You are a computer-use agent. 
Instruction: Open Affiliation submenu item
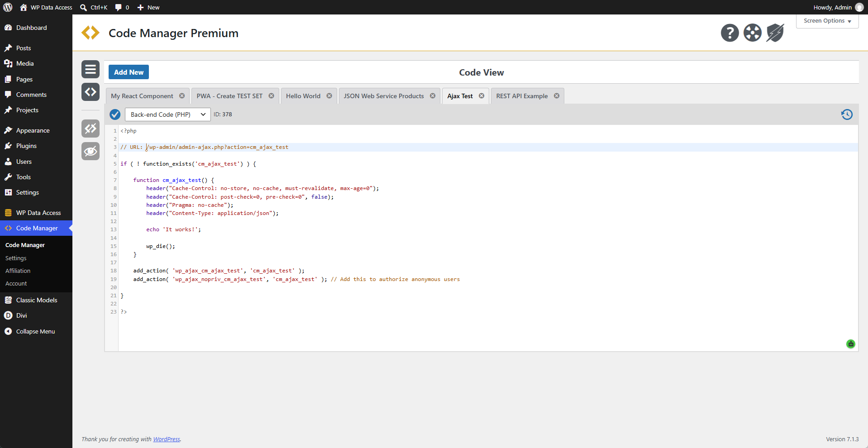pyautogui.click(x=18, y=271)
